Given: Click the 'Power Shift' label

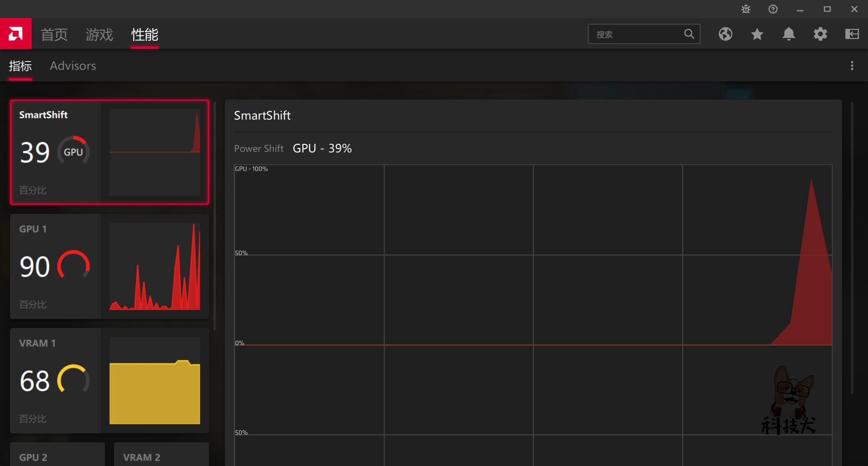Looking at the screenshot, I should point(259,148).
